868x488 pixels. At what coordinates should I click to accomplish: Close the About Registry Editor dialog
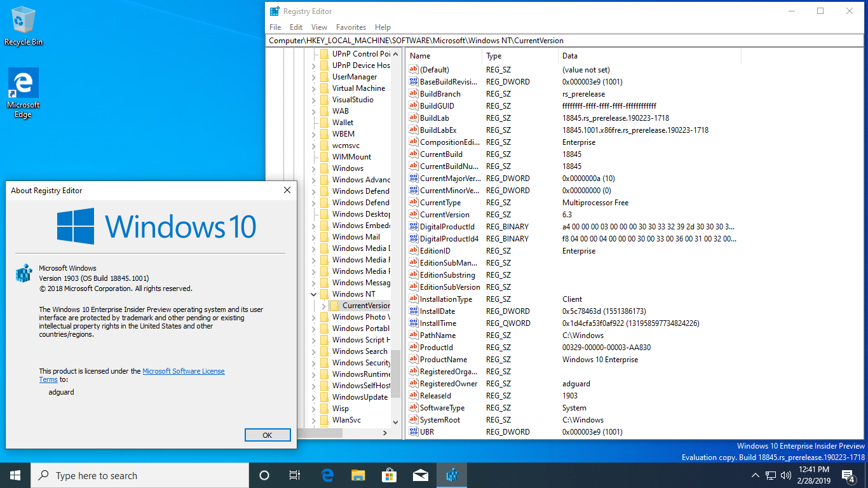pos(287,190)
